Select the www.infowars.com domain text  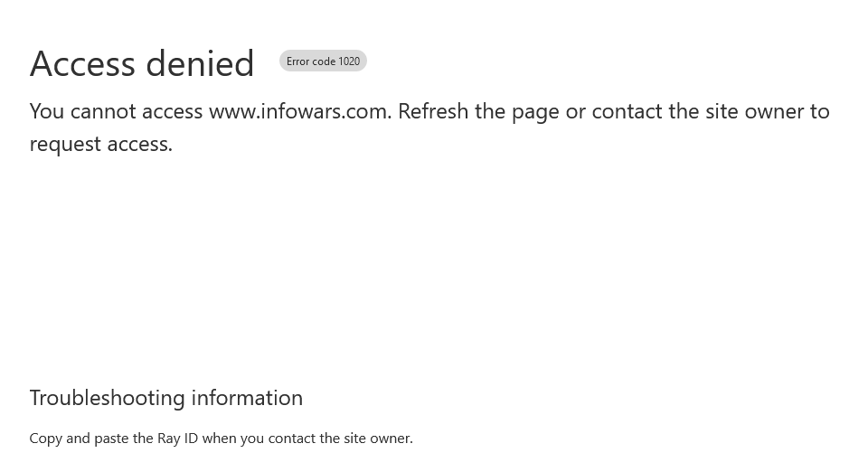tap(299, 112)
